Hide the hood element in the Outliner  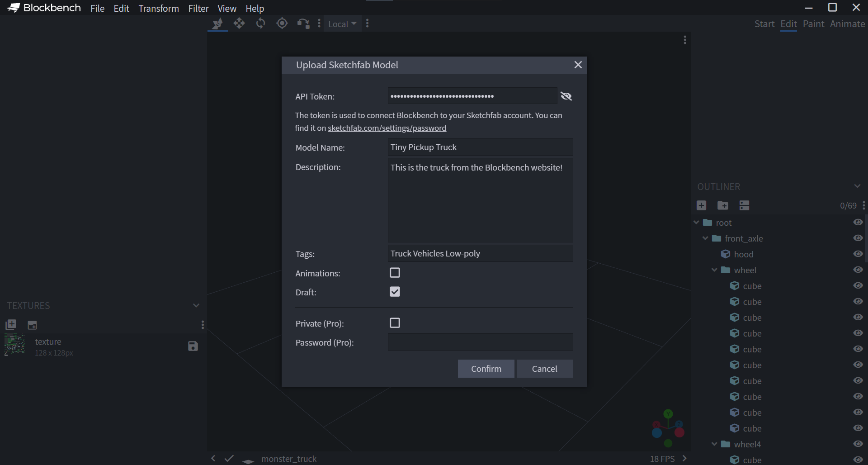tap(858, 254)
